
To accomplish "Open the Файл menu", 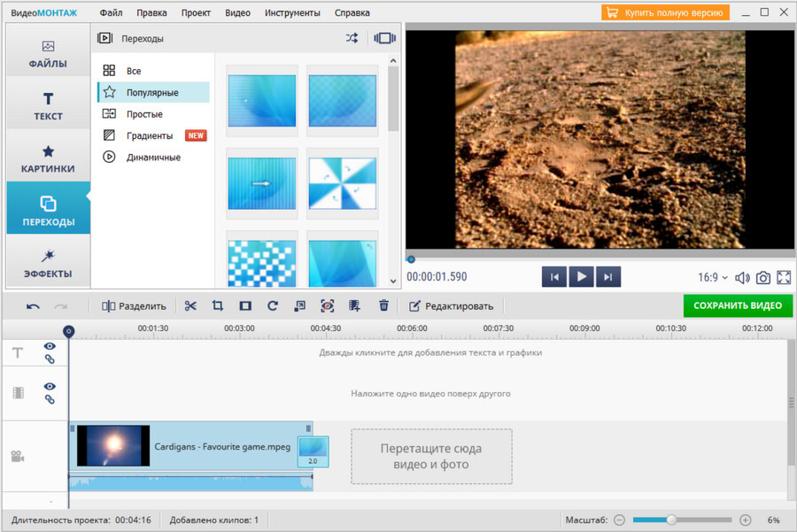I will pos(111,12).
